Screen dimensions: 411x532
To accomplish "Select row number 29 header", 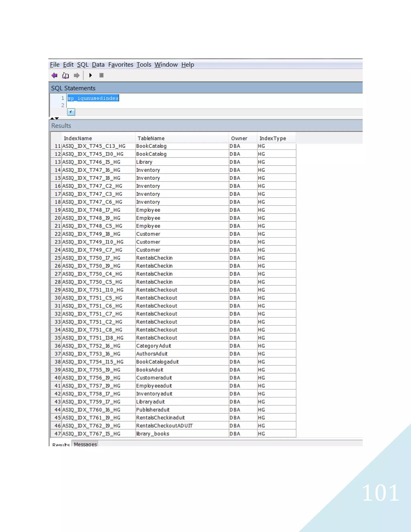I will tap(56, 290).
